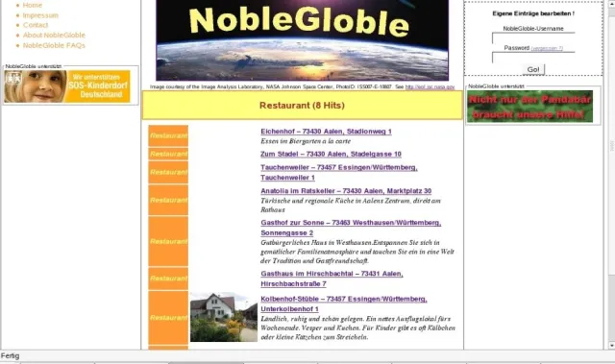The width and height of the screenshot is (615, 364).
Task: Click the Restaurant tag beside Anatolia
Action: point(168,200)
